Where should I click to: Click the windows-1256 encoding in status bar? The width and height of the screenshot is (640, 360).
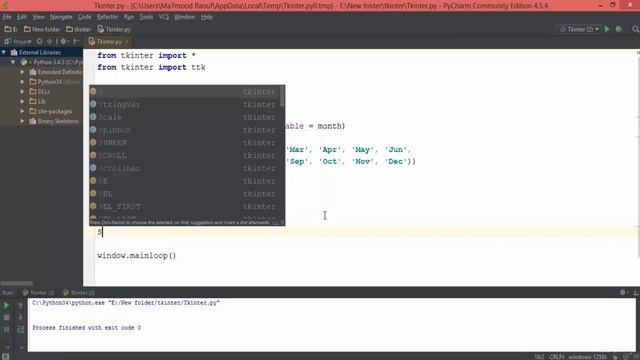tap(587, 357)
